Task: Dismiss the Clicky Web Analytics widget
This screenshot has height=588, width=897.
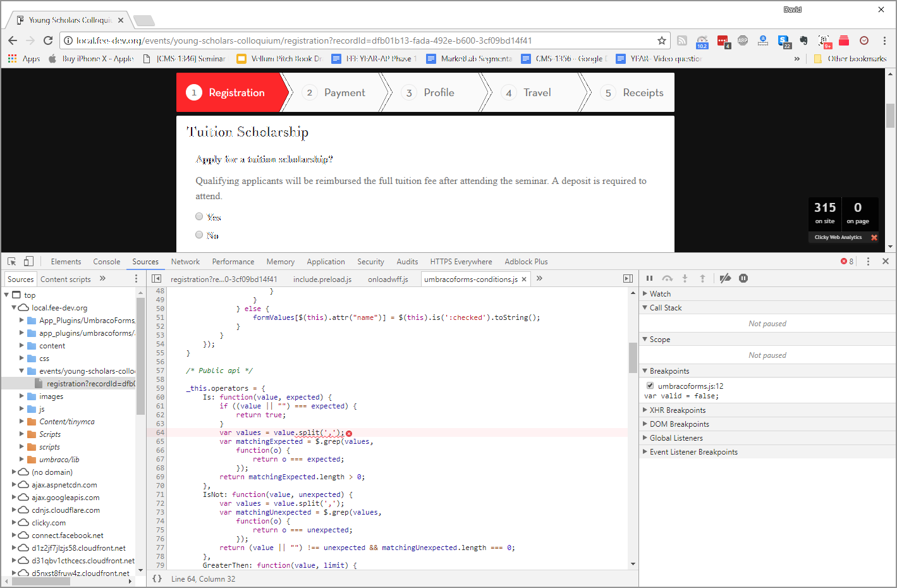Action: tap(874, 238)
